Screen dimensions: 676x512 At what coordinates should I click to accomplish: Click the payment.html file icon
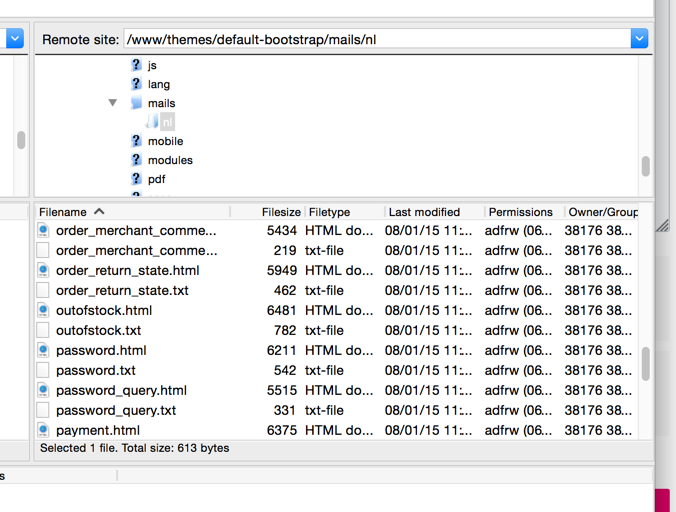[43, 430]
